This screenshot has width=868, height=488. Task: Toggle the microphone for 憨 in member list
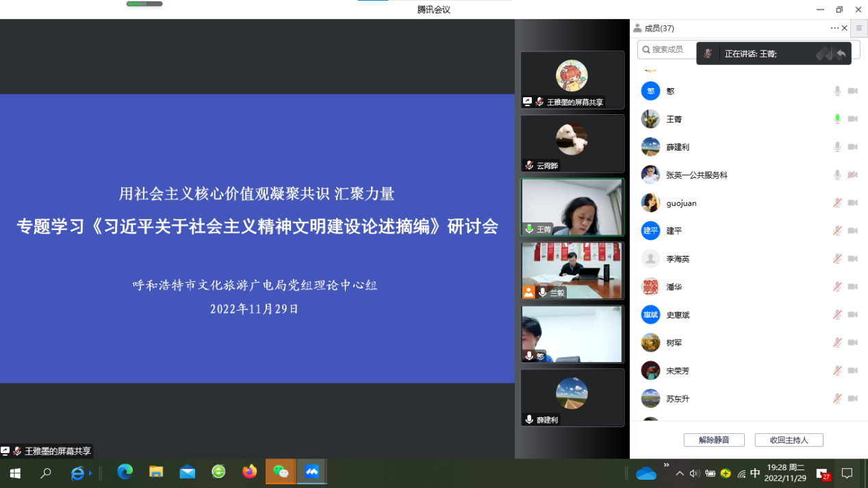tap(837, 91)
